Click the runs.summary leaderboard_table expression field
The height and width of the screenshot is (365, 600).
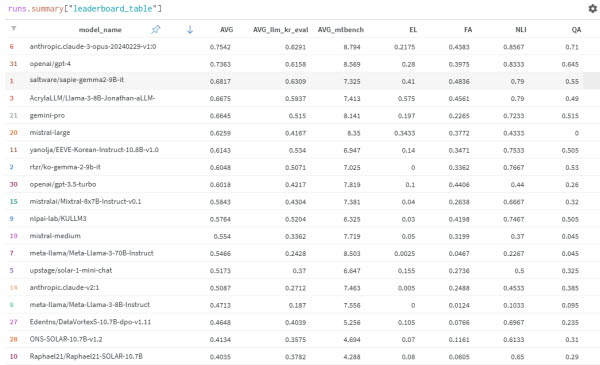[x=85, y=8]
